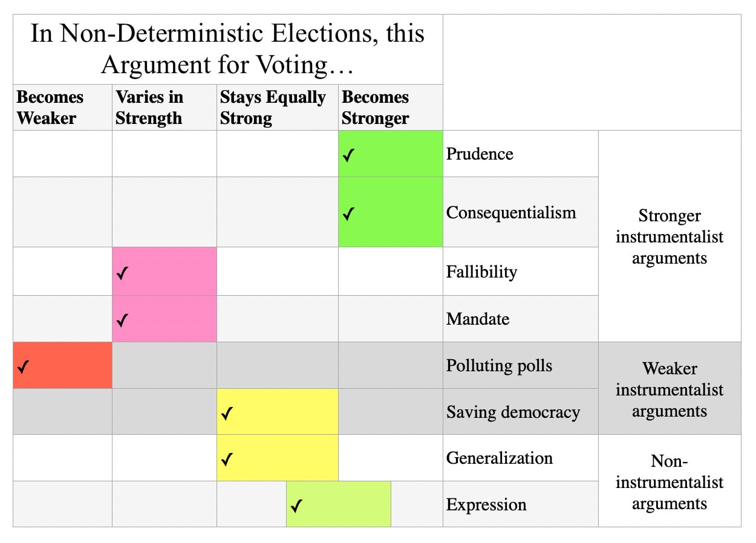The width and height of the screenshot is (756, 543).
Task: Toggle the checkmark in the Generalization row
Action: 227,460
